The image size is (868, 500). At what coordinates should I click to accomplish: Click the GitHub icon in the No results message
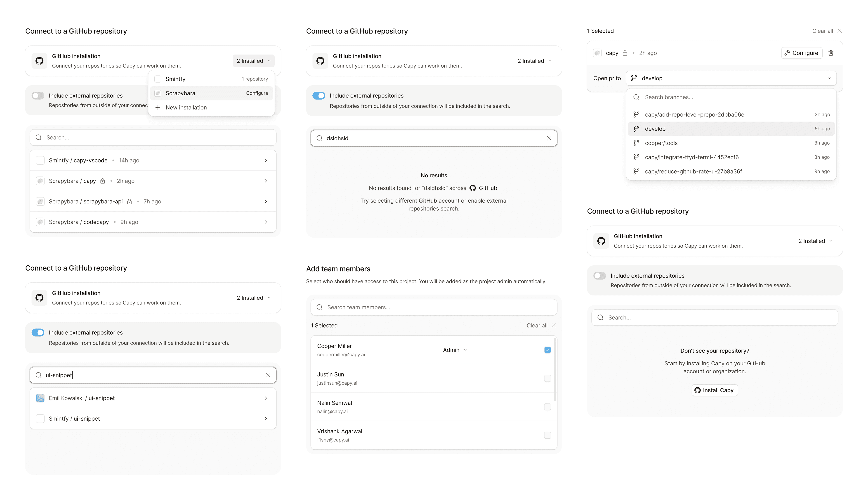coord(472,188)
